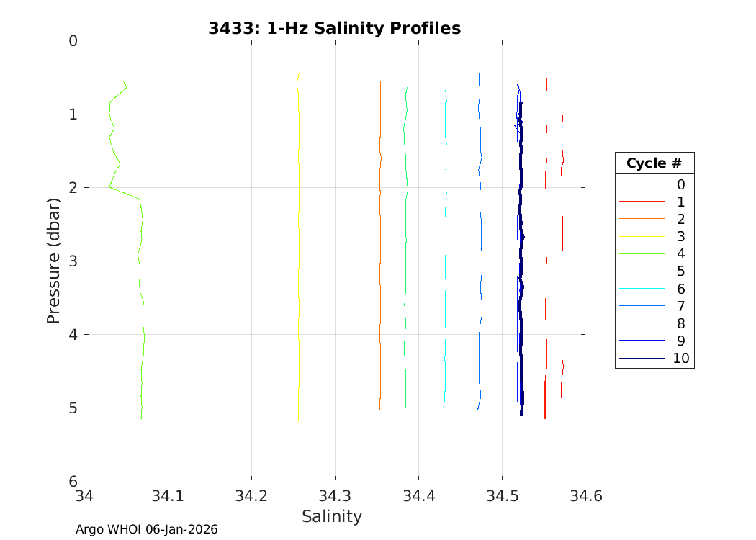756x540 pixels.
Task: Click the 'Argo WHOI 06-Jan-2026' footer text
Action: coord(147,529)
